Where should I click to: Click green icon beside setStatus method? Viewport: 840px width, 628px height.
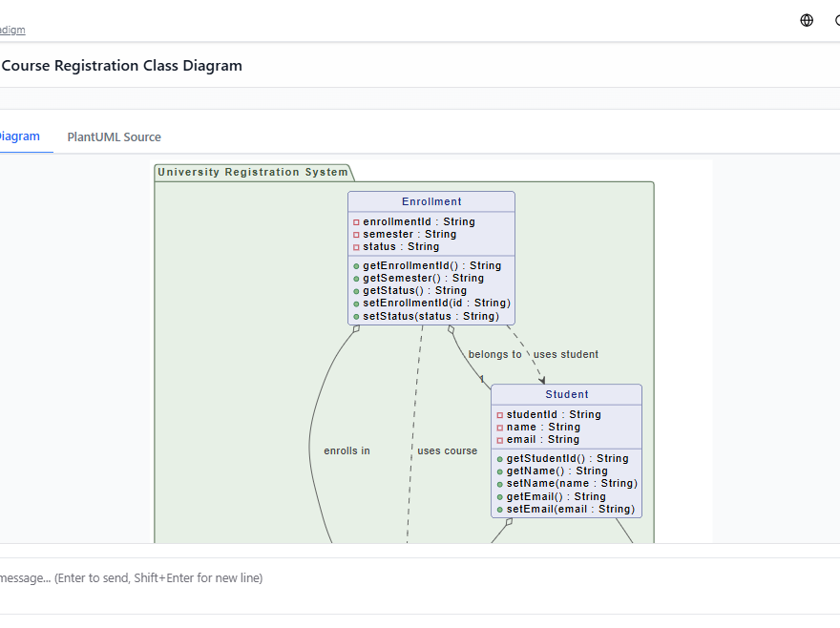pos(357,316)
